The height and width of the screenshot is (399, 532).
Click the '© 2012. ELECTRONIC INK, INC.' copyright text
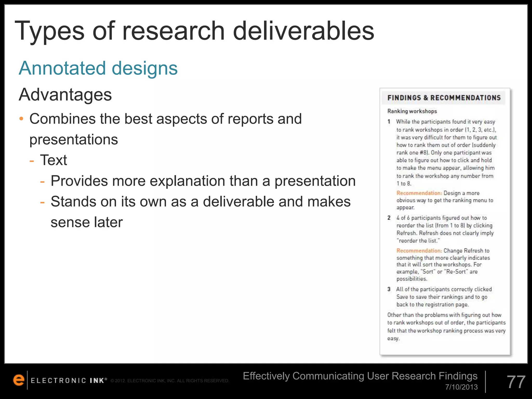(170, 381)
